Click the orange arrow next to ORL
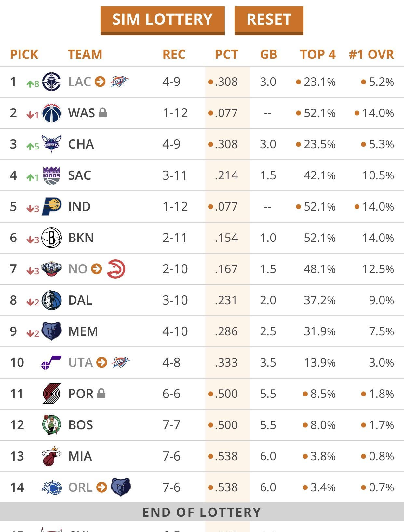 [x=102, y=487]
